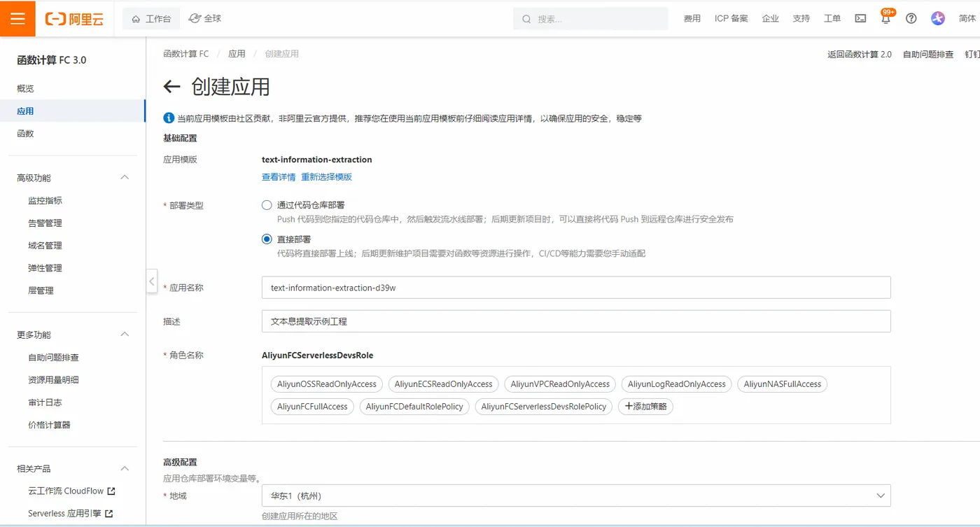
Task: Click the 描述 input field
Action: click(x=576, y=321)
